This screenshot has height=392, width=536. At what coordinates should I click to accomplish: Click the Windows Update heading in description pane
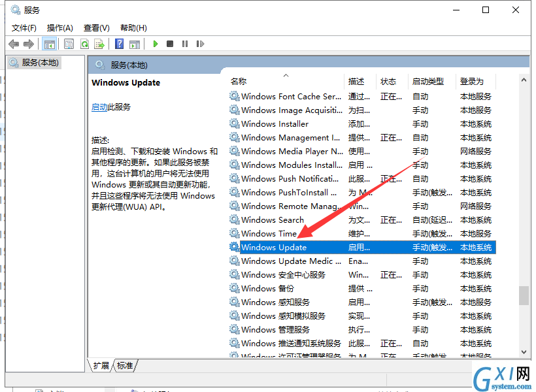126,83
